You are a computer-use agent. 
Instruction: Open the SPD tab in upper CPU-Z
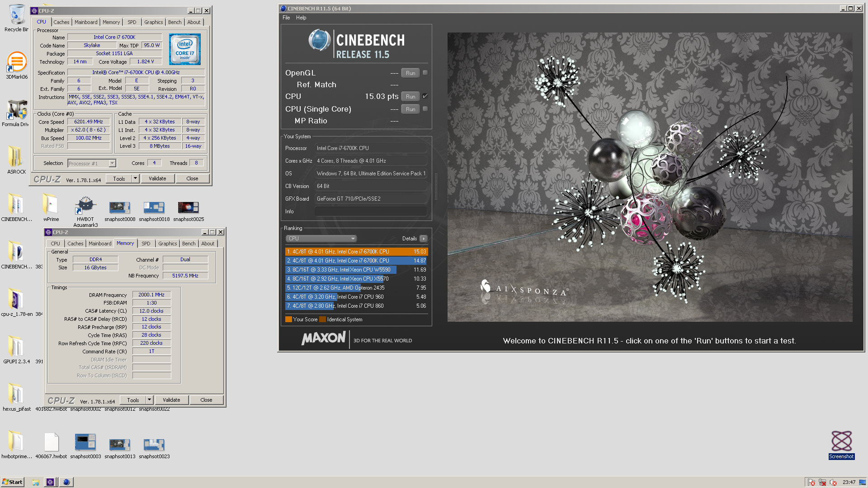click(132, 22)
